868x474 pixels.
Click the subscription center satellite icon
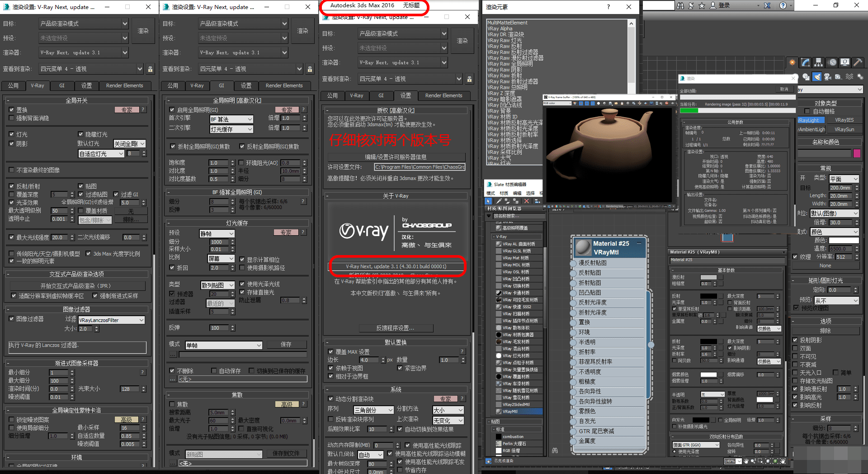(691, 5)
